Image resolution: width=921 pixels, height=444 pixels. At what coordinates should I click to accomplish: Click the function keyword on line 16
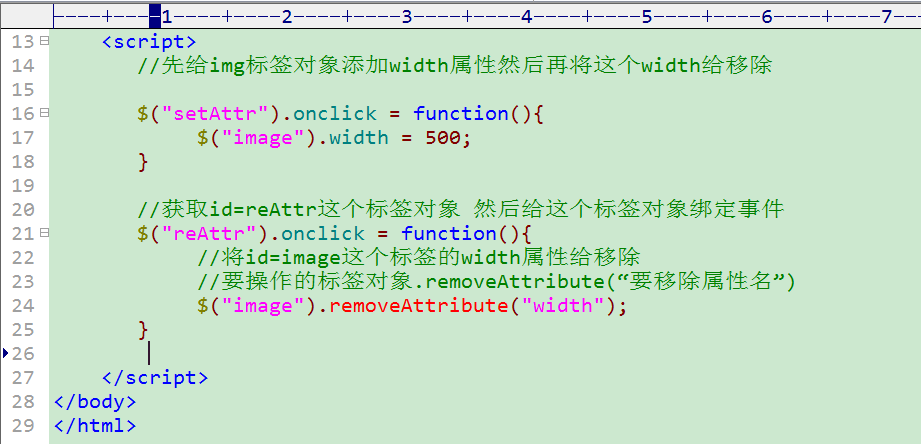click(x=461, y=113)
